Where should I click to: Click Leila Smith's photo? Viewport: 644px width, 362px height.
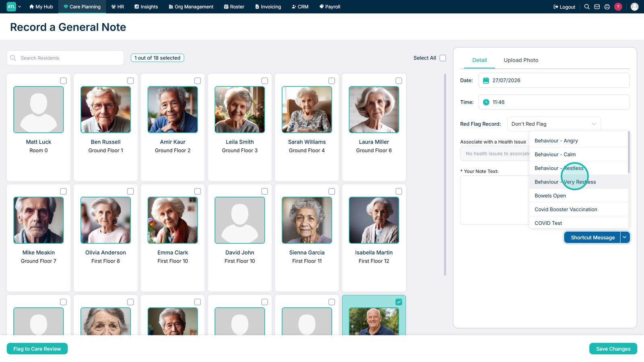(240, 109)
